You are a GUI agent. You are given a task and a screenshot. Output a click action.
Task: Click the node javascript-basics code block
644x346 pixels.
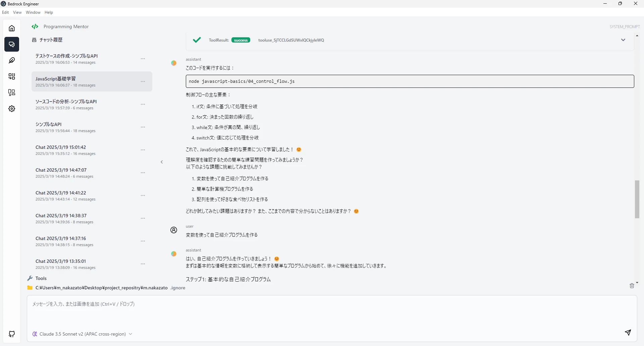[410, 81]
